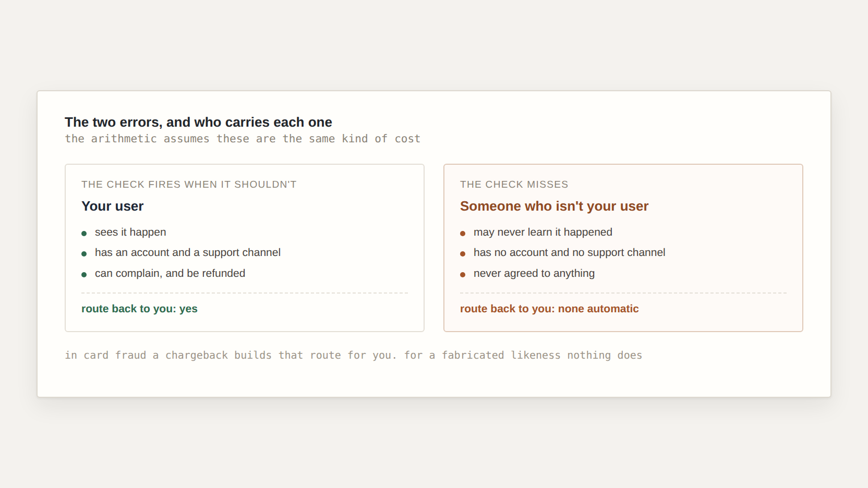Click 'route back to you: yes'
The width and height of the screenshot is (868, 488).
(x=139, y=309)
